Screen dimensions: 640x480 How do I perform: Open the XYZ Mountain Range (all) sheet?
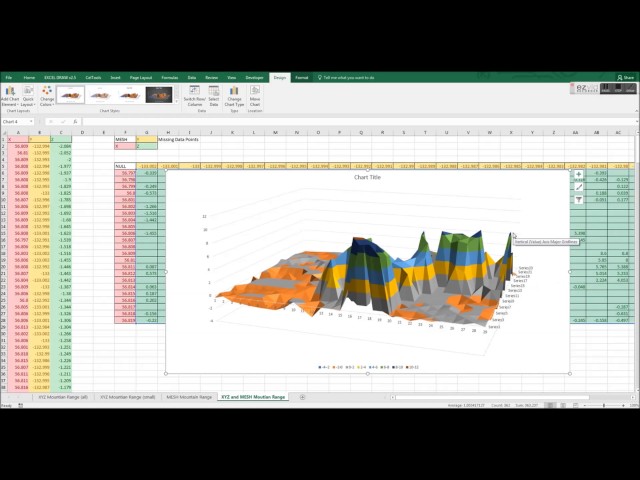(x=63, y=397)
